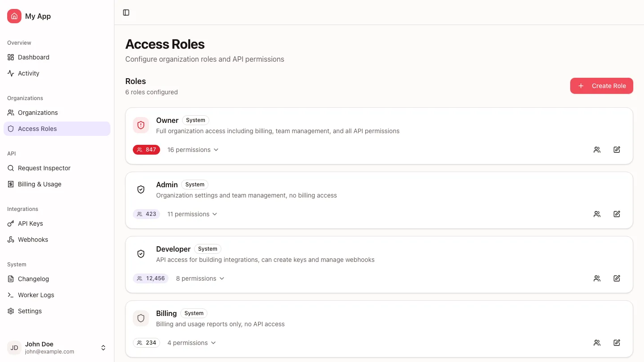This screenshot has width=644, height=362.
Task: Click the Create Role button
Action: click(x=602, y=86)
